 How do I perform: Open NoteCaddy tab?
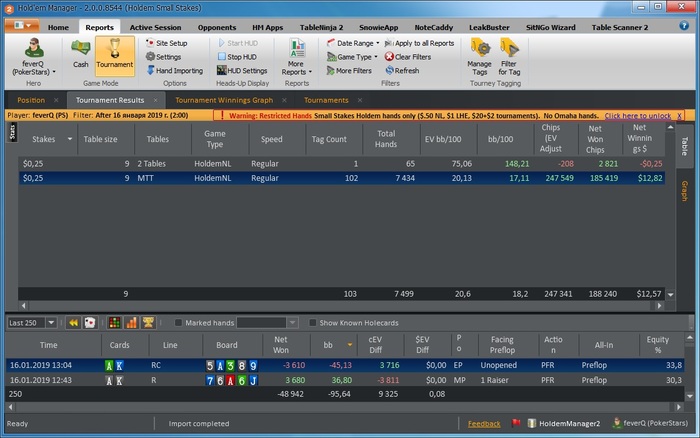pyautogui.click(x=433, y=27)
